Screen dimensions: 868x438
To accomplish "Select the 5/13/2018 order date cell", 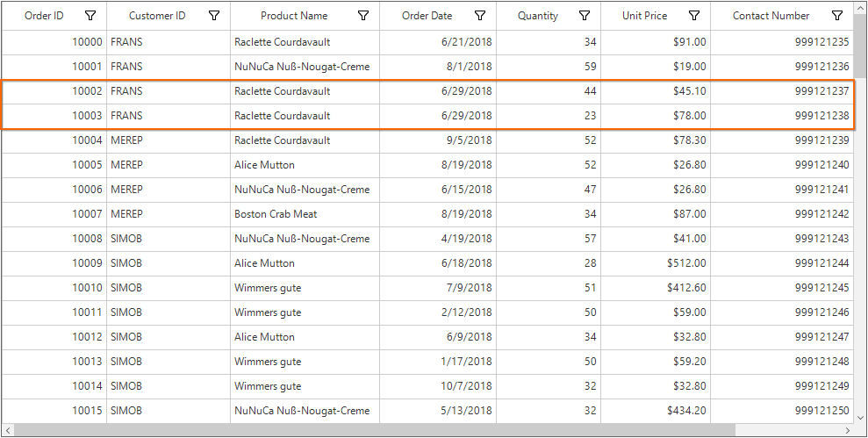I will (438, 411).
